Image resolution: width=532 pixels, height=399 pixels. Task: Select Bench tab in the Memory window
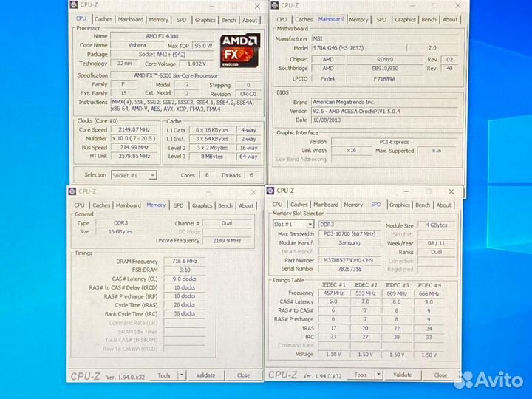tap(225, 205)
